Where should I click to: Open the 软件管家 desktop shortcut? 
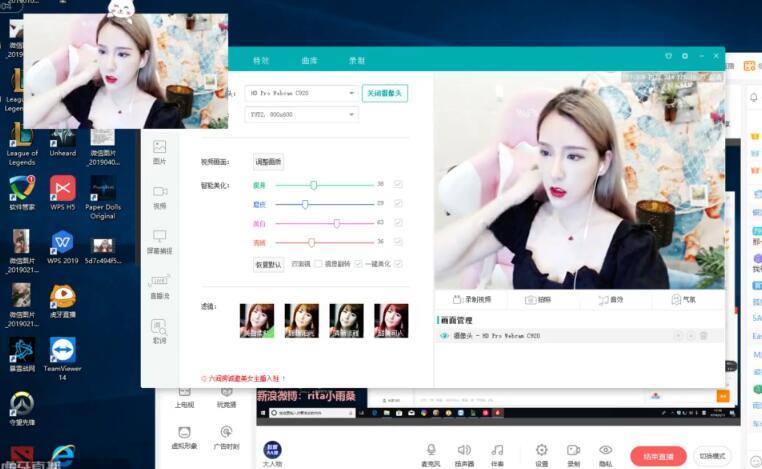click(x=22, y=192)
